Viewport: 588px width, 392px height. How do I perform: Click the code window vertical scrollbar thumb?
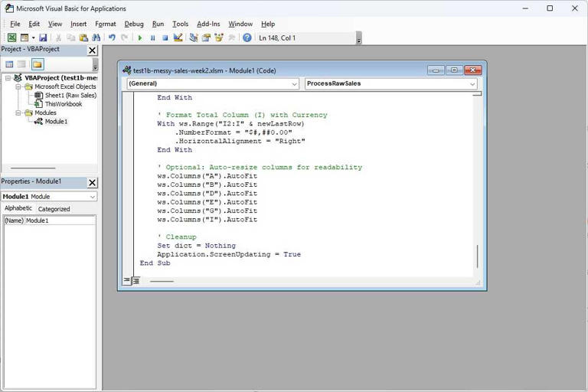click(477, 256)
